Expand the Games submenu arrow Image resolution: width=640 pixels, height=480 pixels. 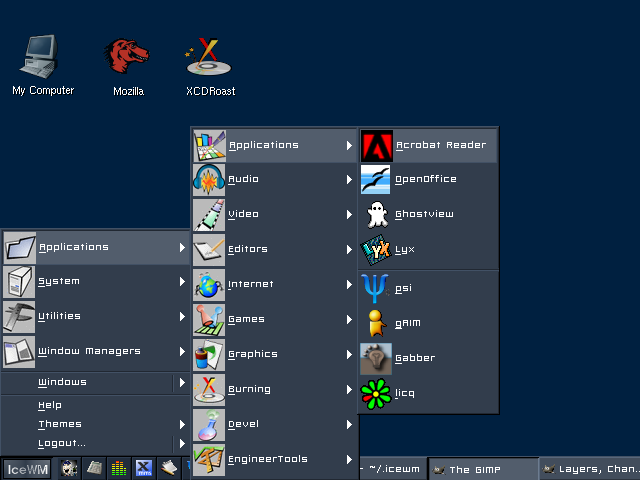click(x=349, y=320)
